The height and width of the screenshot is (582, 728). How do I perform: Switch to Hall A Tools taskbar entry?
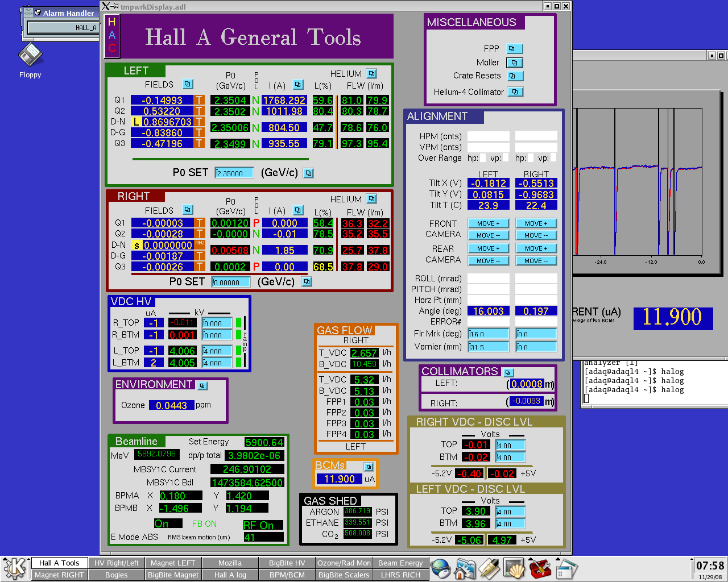59,563
